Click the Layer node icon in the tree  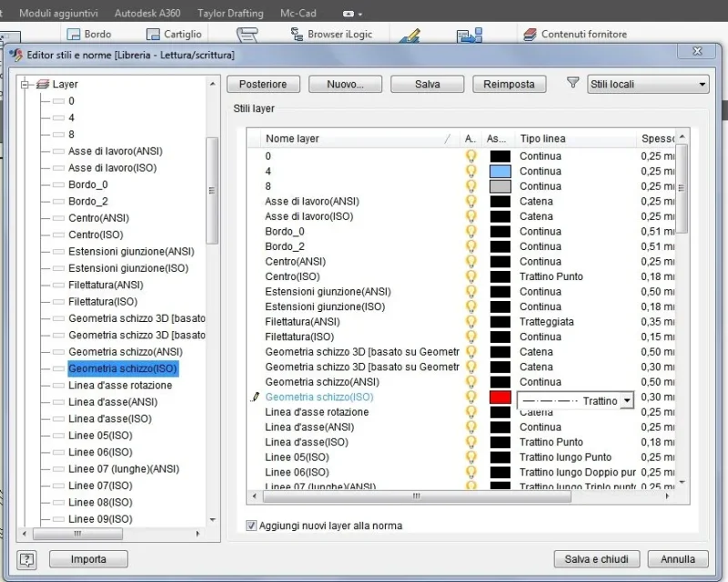tap(43, 84)
